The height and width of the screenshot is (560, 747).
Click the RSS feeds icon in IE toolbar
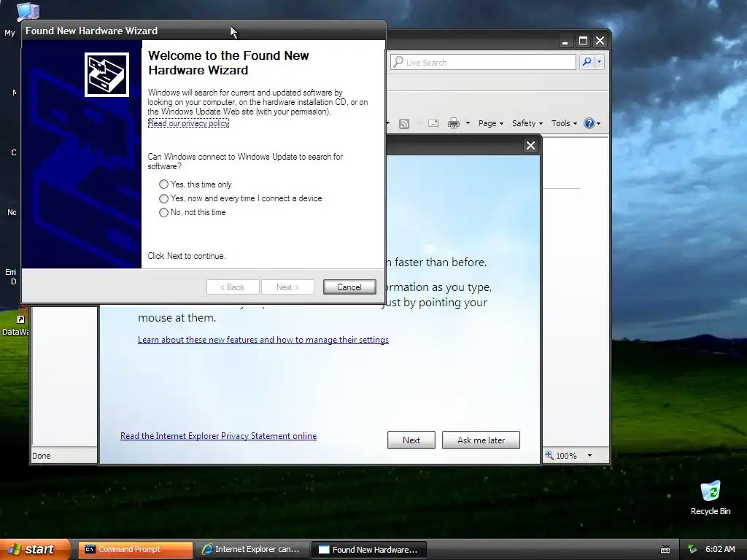point(404,124)
